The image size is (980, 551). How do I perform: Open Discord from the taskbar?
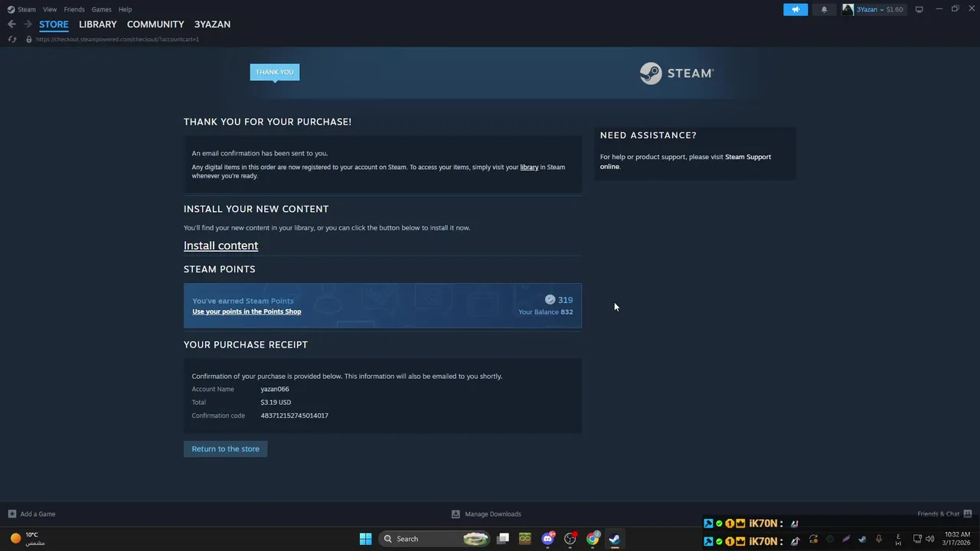pyautogui.click(x=548, y=539)
